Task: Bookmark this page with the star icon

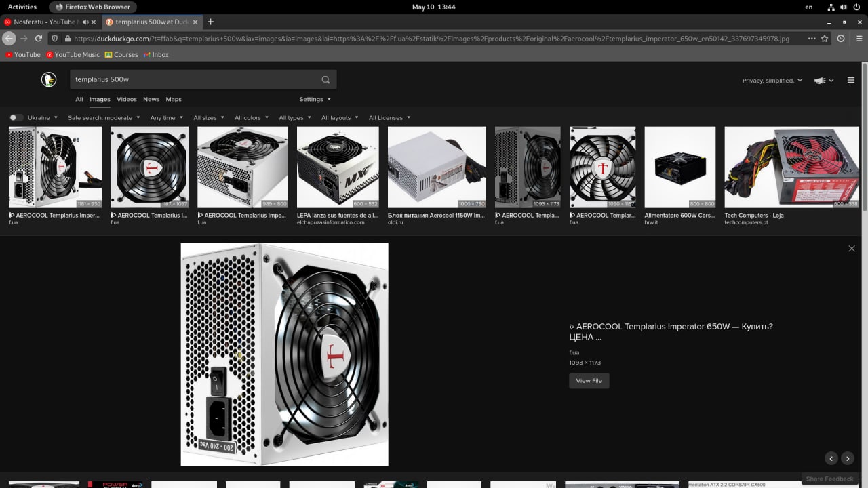Action: (825, 39)
